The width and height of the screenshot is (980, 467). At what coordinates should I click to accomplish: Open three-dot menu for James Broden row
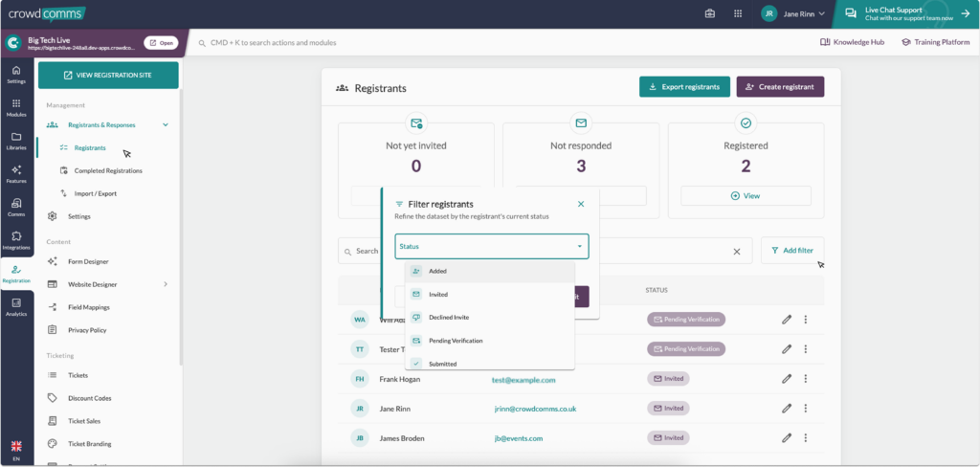pyautogui.click(x=806, y=438)
